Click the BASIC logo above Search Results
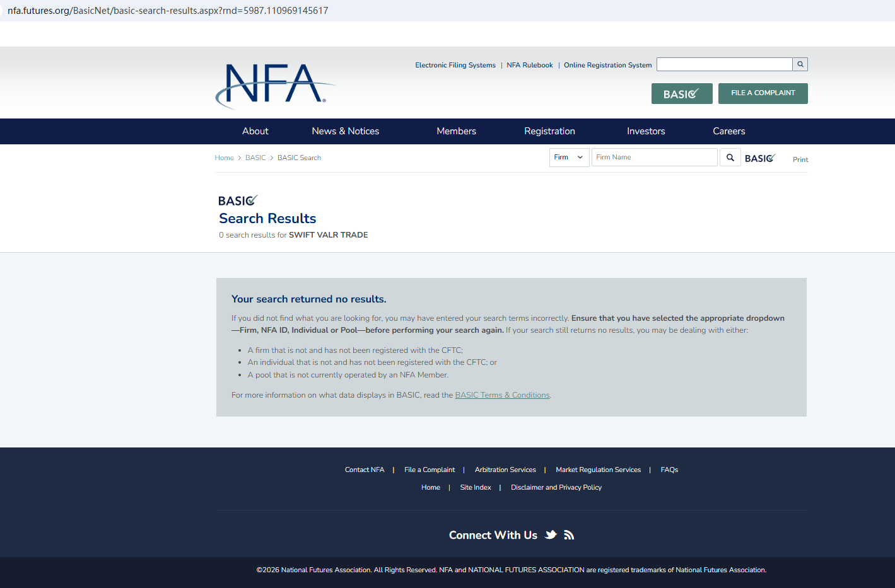The width and height of the screenshot is (895, 588). 238,200
